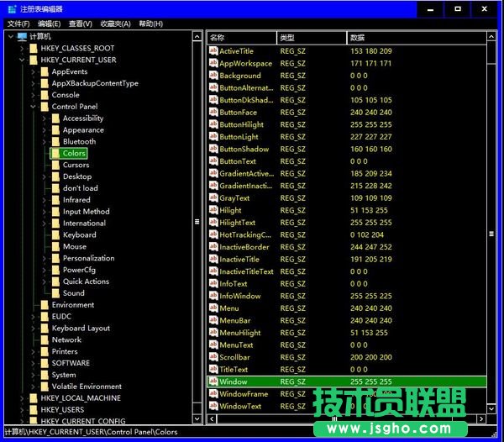Viewport: 504px width, 442px height.
Task: Select the Volatile Environment key
Action: point(87,387)
